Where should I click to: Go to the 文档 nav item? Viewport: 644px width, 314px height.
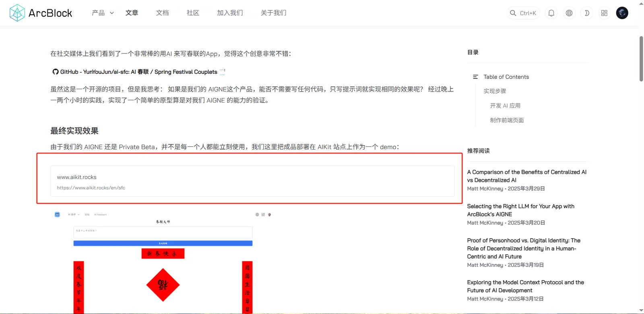(x=162, y=13)
